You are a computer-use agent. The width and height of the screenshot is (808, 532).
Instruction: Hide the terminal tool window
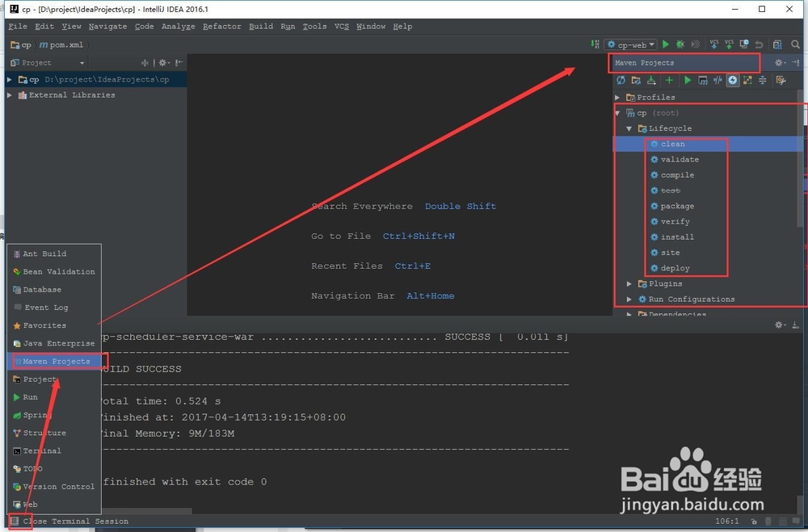(x=795, y=325)
